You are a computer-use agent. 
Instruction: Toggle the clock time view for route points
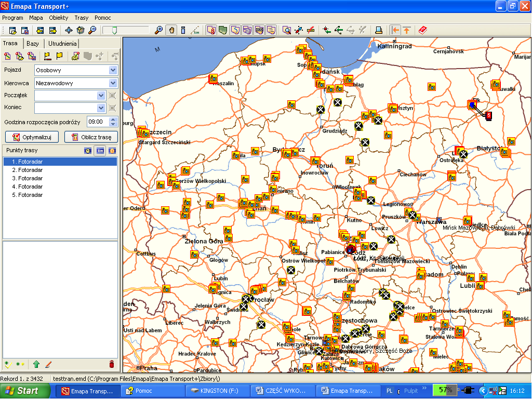pyautogui.click(x=88, y=151)
